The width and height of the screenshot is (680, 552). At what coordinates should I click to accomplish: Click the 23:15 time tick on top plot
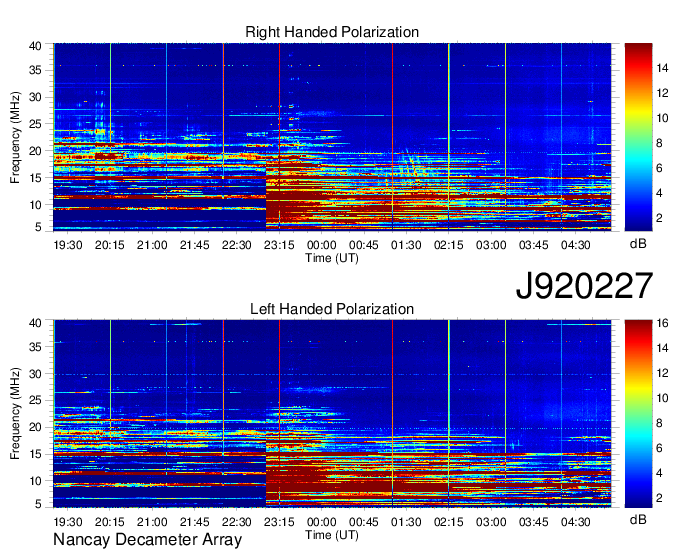(x=279, y=245)
